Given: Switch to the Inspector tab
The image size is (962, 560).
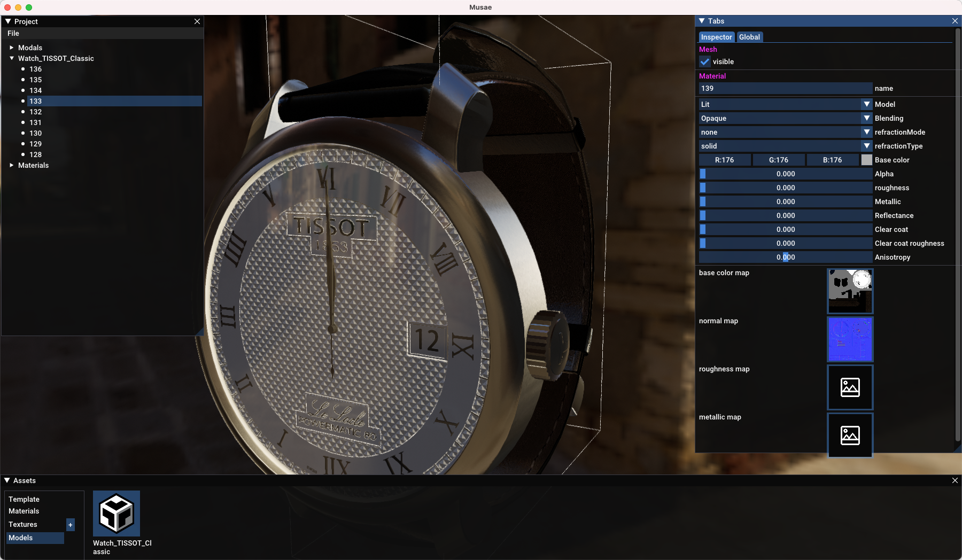Looking at the screenshot, I should coord(716,37).
